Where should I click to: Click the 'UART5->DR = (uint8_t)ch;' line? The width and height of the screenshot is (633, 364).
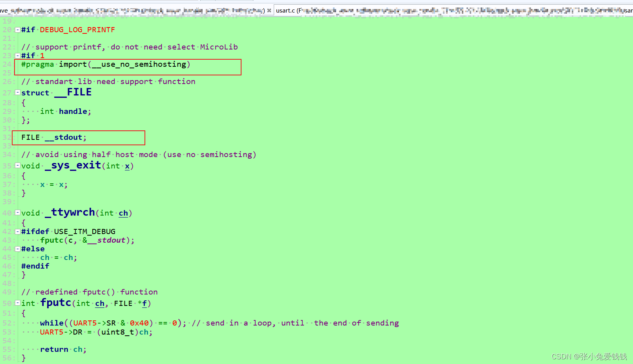pos(96,332)
